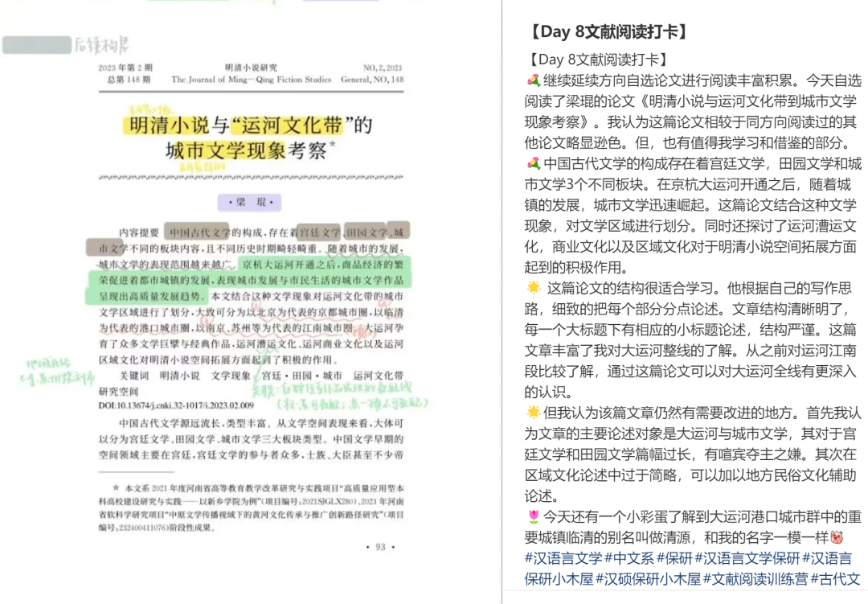
Task: Click the author name 梁琨 in the paper
Action: pyautogui.click(x=250, y=202)
